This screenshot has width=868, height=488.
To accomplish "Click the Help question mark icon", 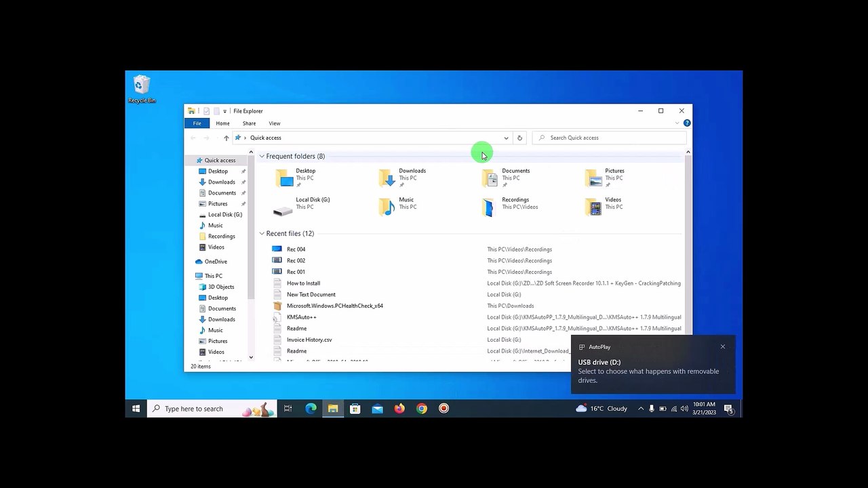I will (x=687, y=123).
